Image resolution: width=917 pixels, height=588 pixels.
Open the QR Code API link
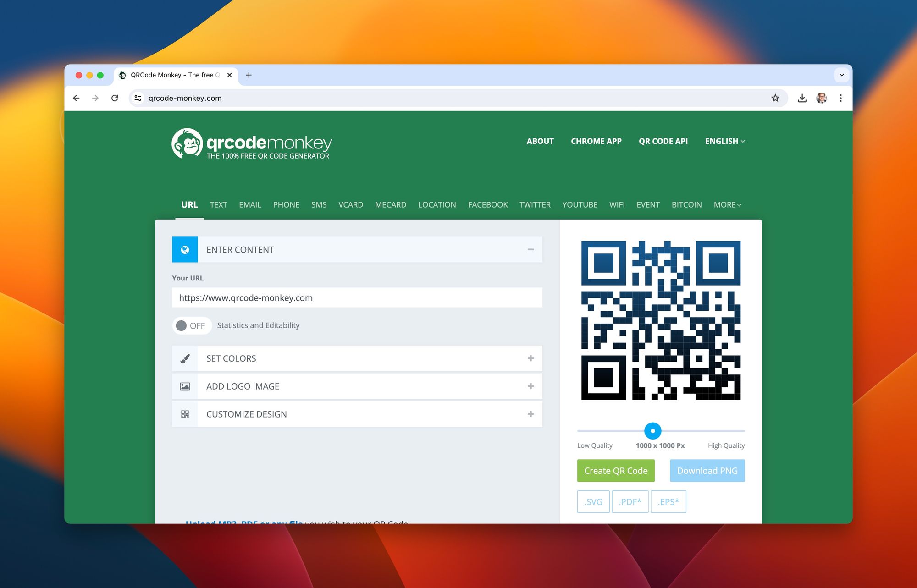coord(663,141)
